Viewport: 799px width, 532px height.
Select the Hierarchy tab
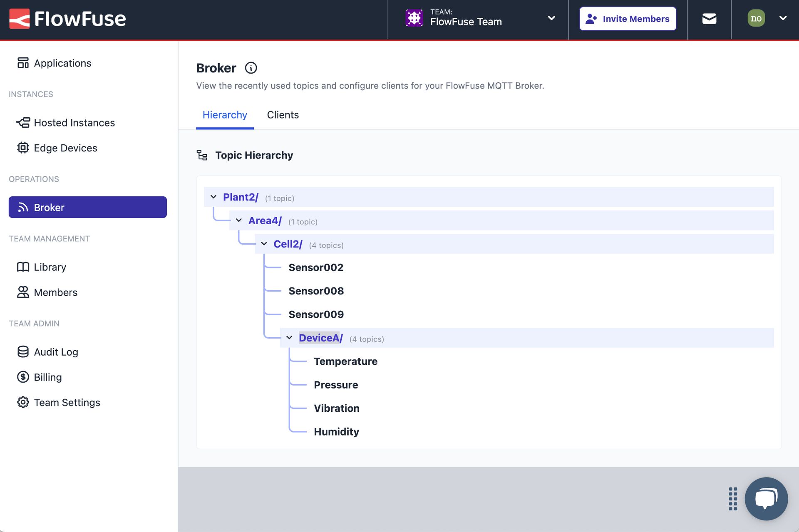(225, 114)
